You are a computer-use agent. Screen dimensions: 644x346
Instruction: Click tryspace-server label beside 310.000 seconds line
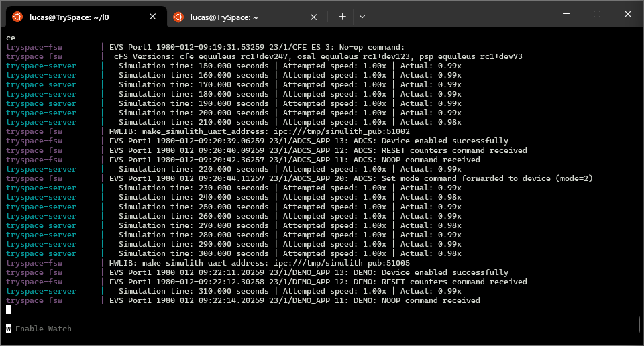41,292
